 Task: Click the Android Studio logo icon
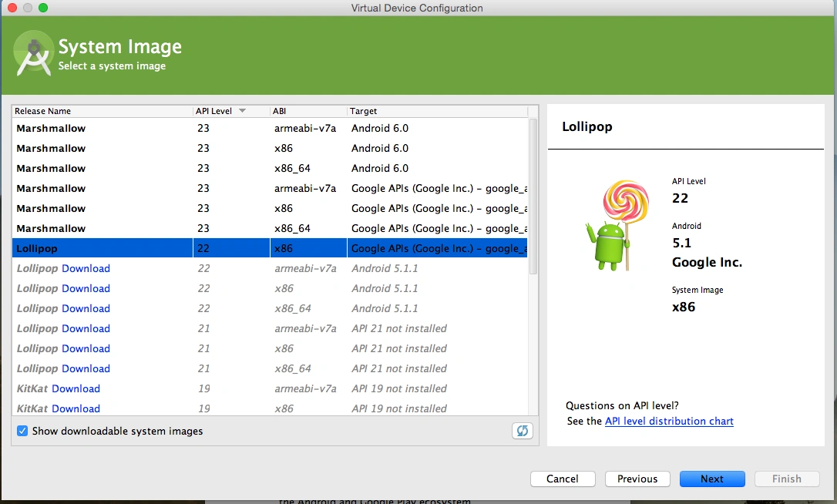(33, 54)
